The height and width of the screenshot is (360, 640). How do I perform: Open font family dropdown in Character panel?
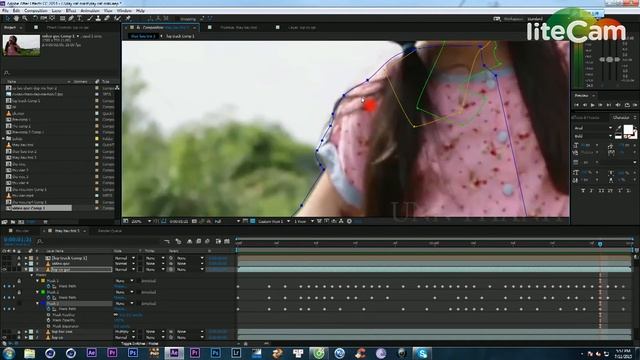pos(594,128)
